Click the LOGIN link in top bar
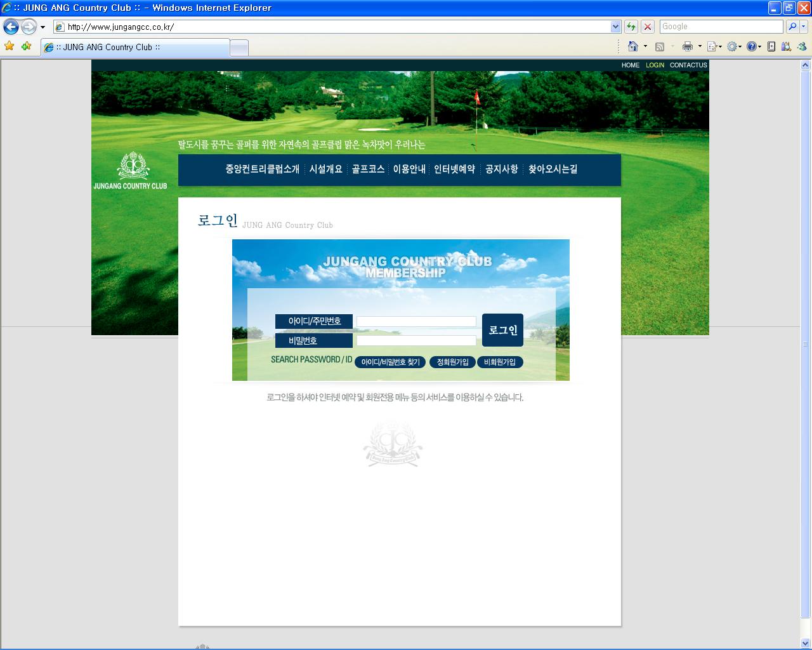Image resolution: width=812 pixels, height=650 pixels. pos(655,65)
